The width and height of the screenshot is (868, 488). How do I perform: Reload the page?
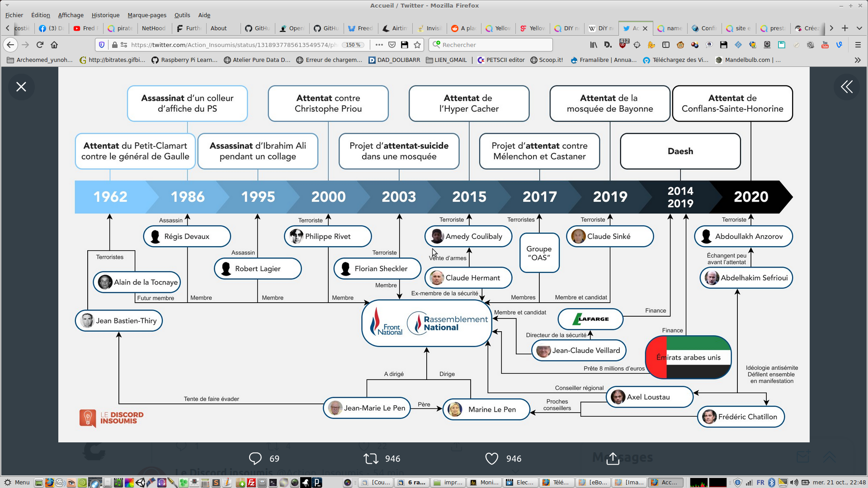[40, 45]
